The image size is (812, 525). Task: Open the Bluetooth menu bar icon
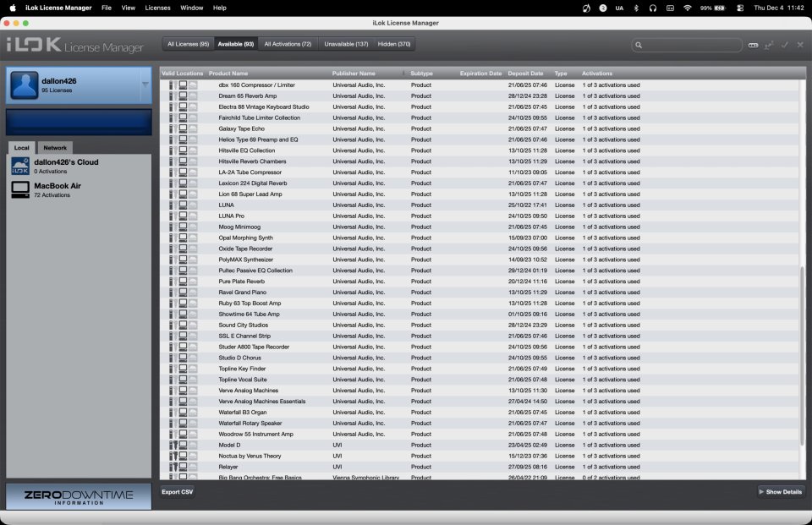tap(636, 8)
